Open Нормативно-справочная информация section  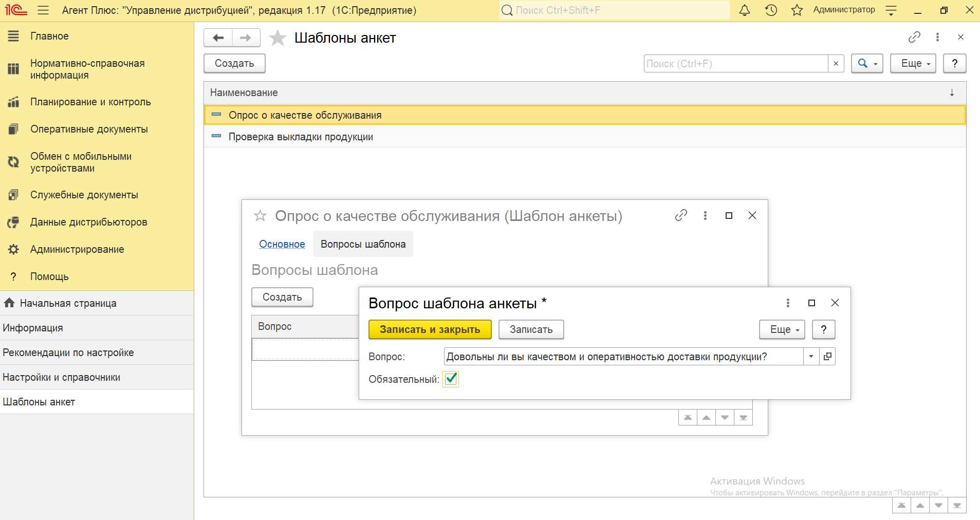pyautogui.click(x=87, y=69)
